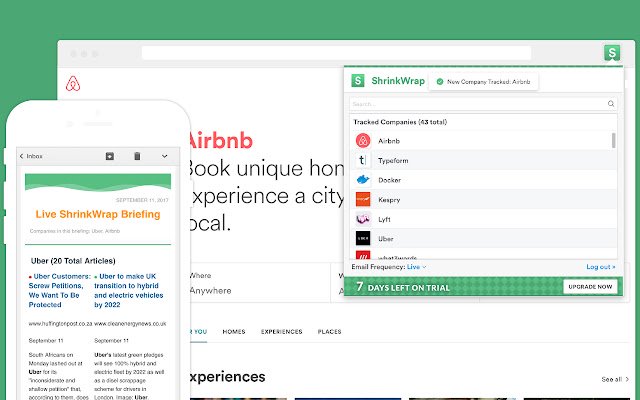Click the Airbnb logo on the webpage

pyautogui.click(x=73, y=84)
